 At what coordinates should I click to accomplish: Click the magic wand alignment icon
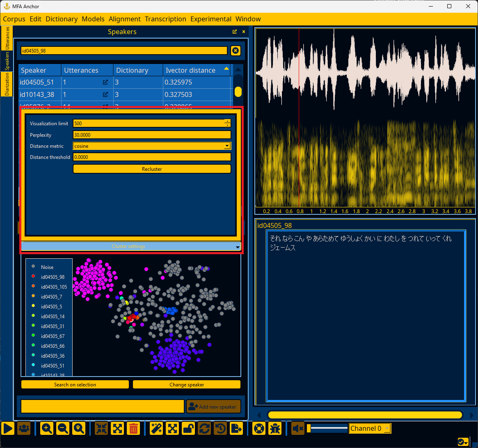(x=156, y=429)
